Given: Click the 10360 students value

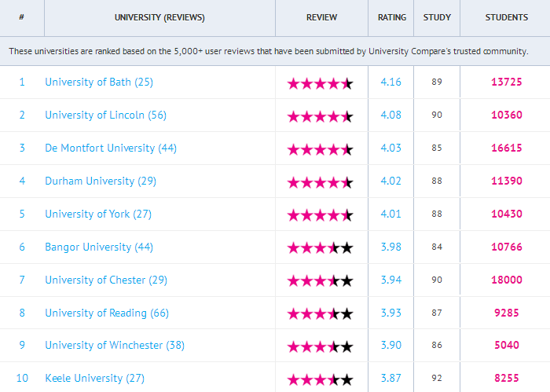Looking at the screenshot, I should [507, 115].
